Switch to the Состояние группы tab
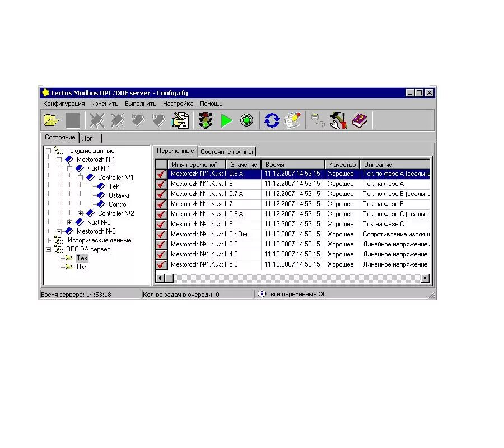504x448 pixels. (x=227, y=152)
